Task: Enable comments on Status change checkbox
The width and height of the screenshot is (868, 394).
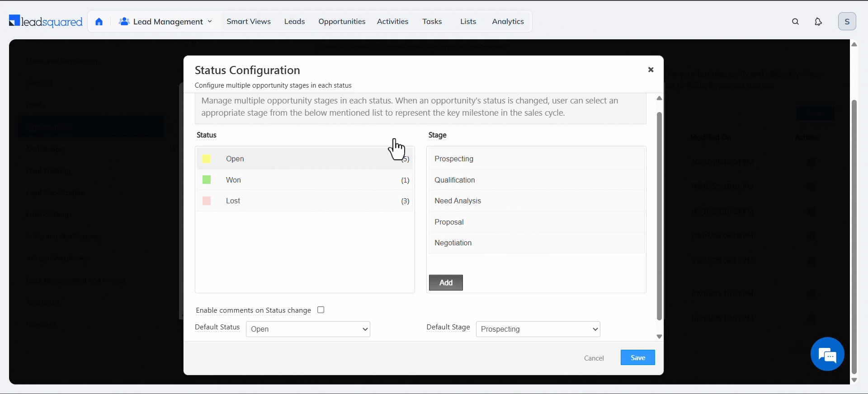Action: click(x=321, y=310)
